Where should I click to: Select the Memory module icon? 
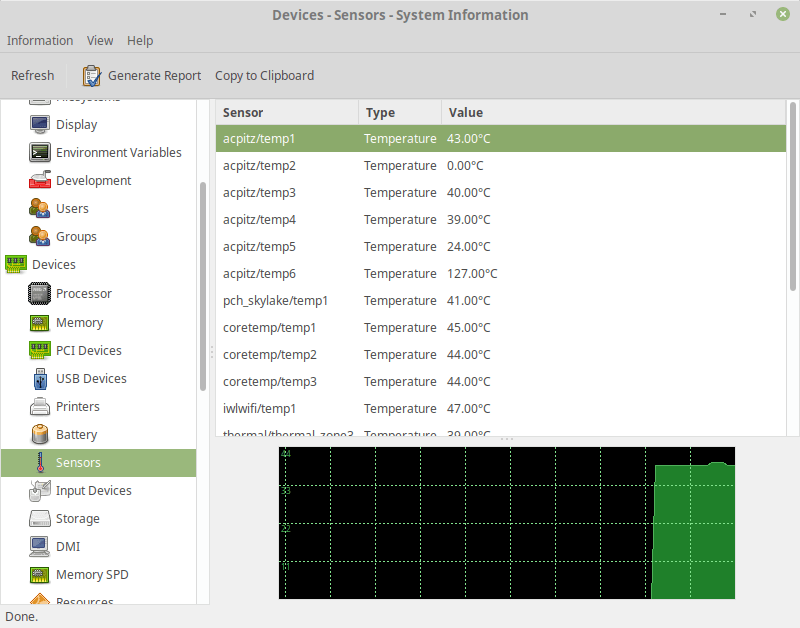pyautogui.click(x=39, y=322)
